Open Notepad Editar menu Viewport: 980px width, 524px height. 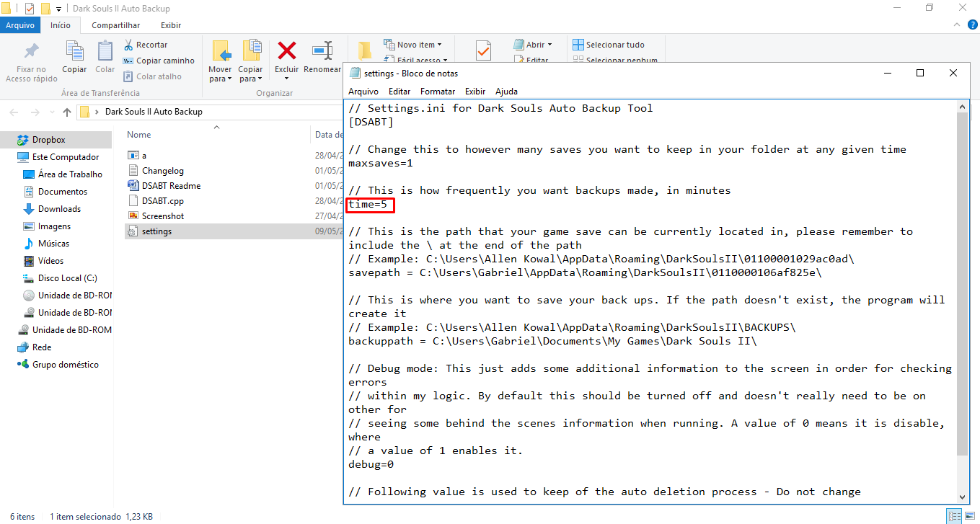point(399,92)
